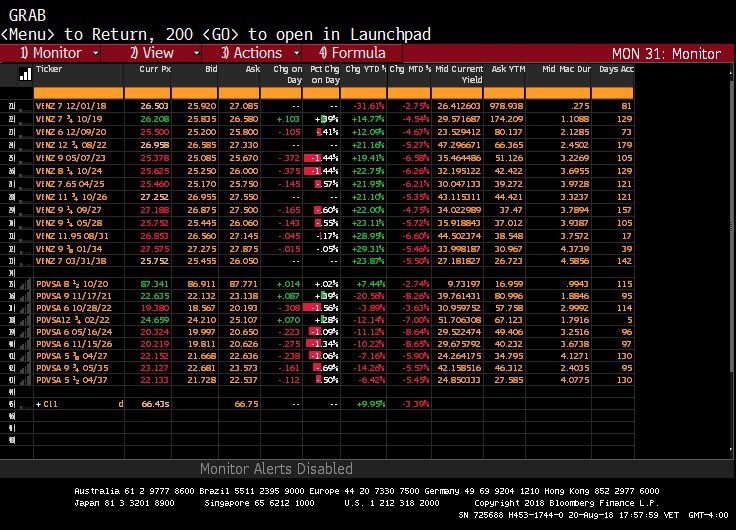The height and width of the screenshot is (530, 736).
Task: Click chart icon on PDVSA 8 ½ 10/20 row
Action: coord(25,284)
